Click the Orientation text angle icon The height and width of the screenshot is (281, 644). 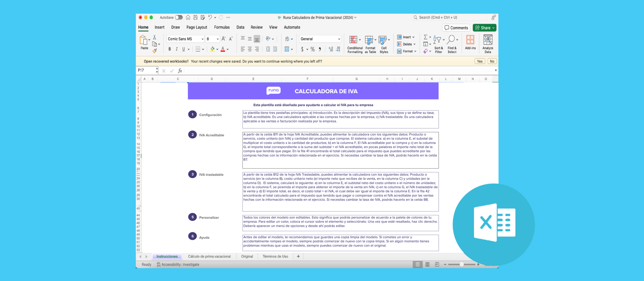[x=268, y=39]
